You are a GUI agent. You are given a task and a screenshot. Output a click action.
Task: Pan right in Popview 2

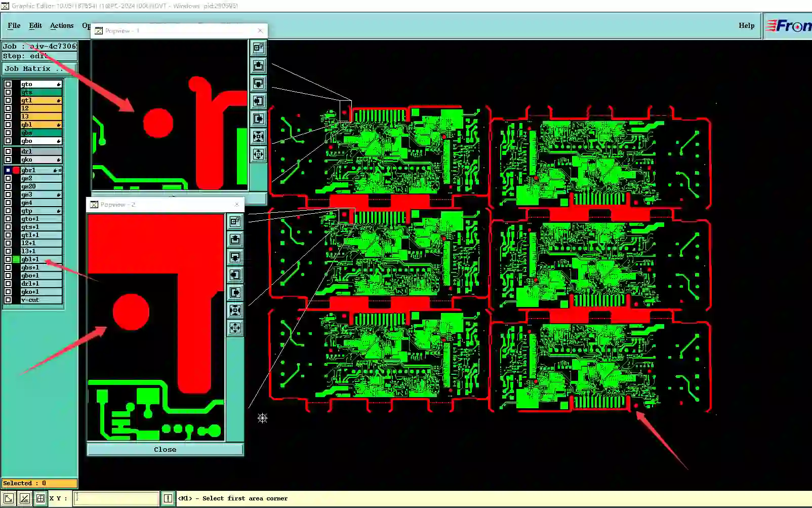(x=235, y=292)
